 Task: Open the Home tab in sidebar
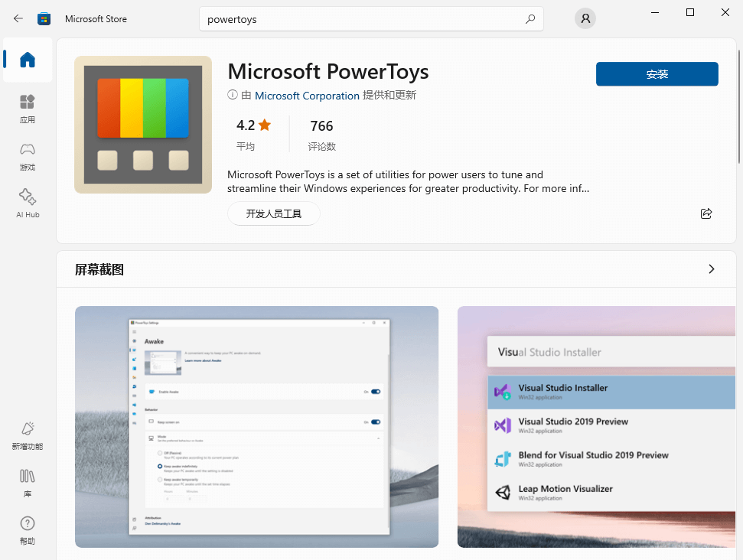tap(28, 60)
